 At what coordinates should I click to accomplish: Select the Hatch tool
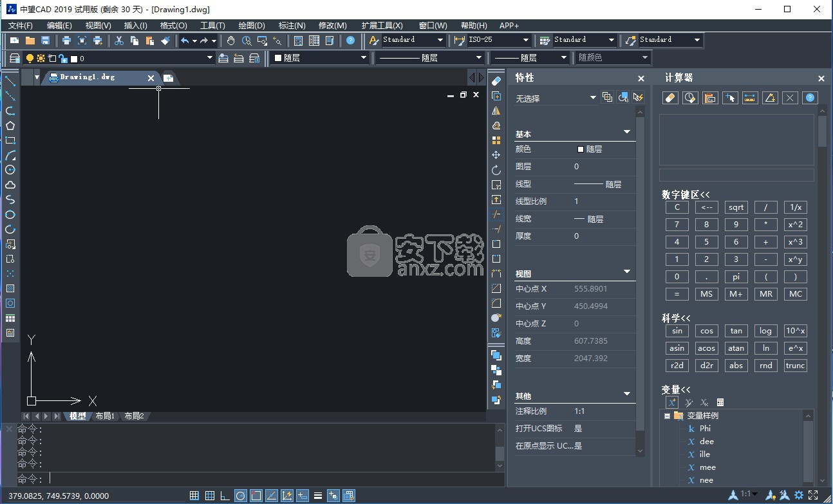coord(10,288)
